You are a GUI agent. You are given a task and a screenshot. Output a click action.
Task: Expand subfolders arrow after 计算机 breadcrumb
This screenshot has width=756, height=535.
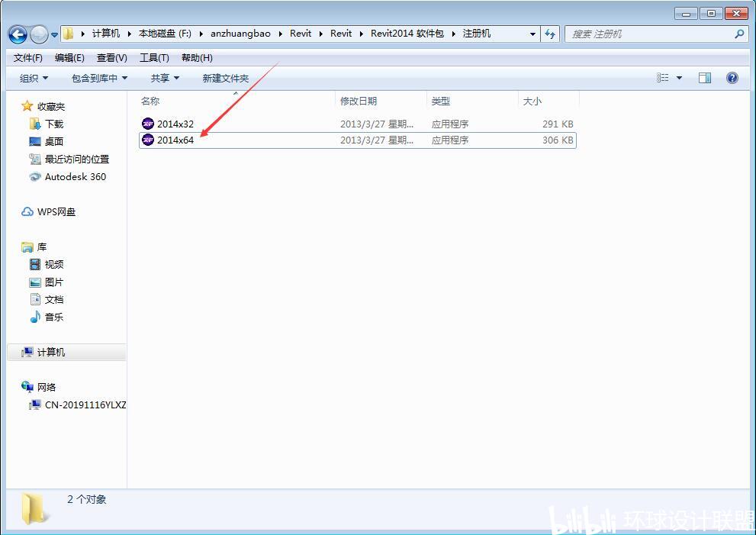click(x=129, y=34)
